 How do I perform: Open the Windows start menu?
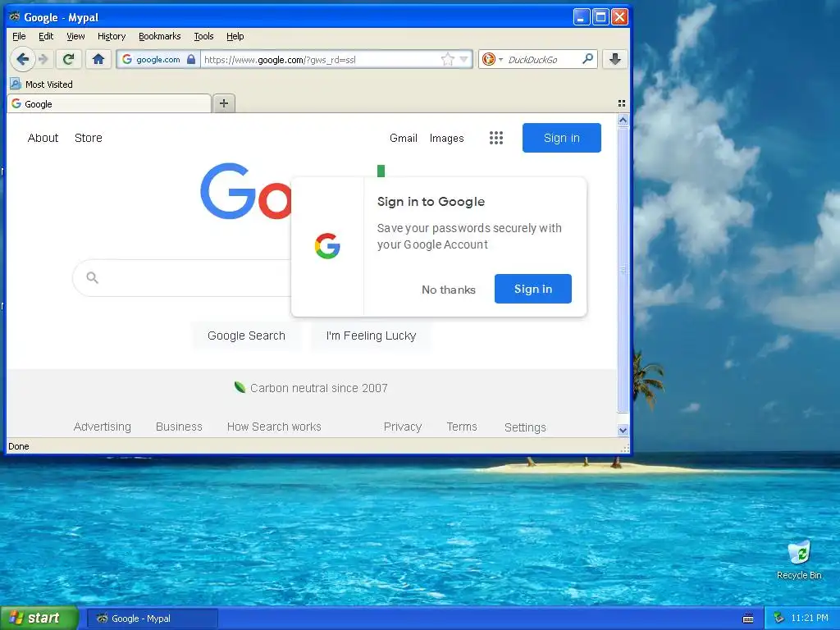[x=39, y=619]
